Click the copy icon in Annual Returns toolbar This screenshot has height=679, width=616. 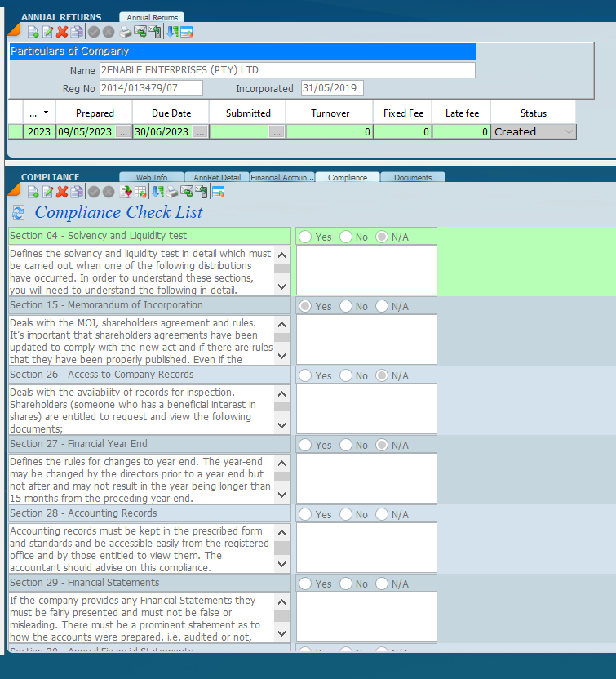tap(77, 33)
